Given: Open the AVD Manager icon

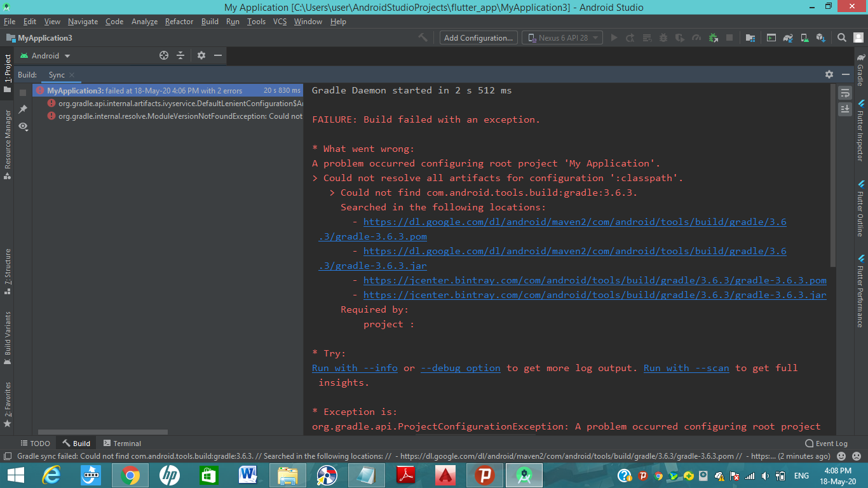Looking at the screenshot, I should click(804, 37).
